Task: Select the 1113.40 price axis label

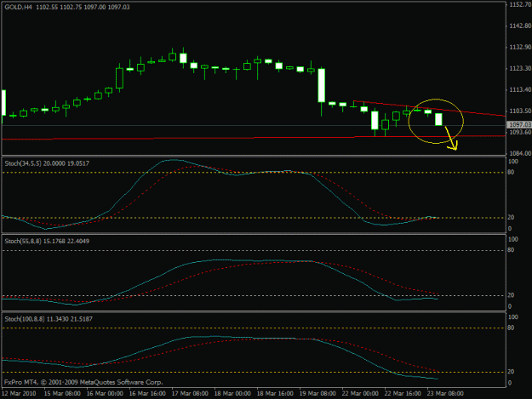Action: tap(520, 90)
